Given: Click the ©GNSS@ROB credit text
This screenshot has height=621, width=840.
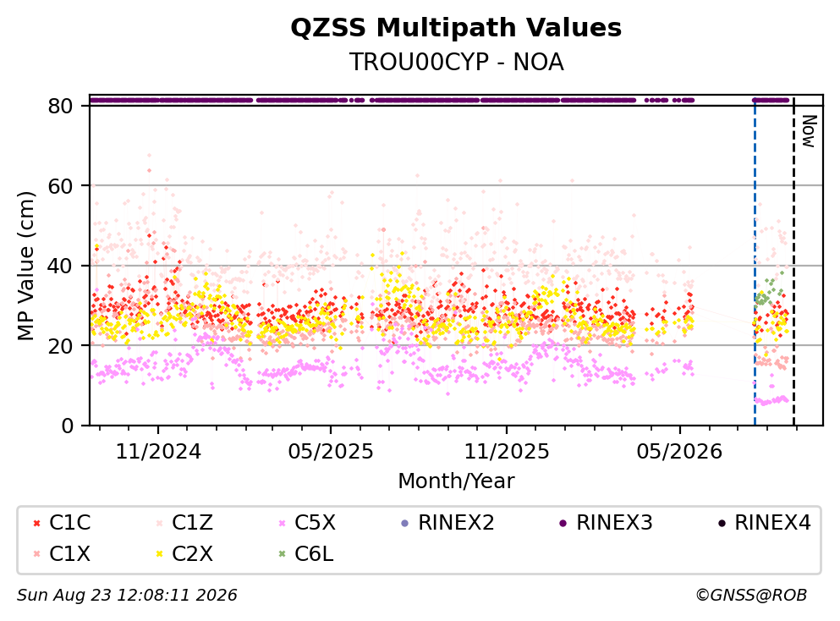Looking at the screenshot, I should (751, 595).
